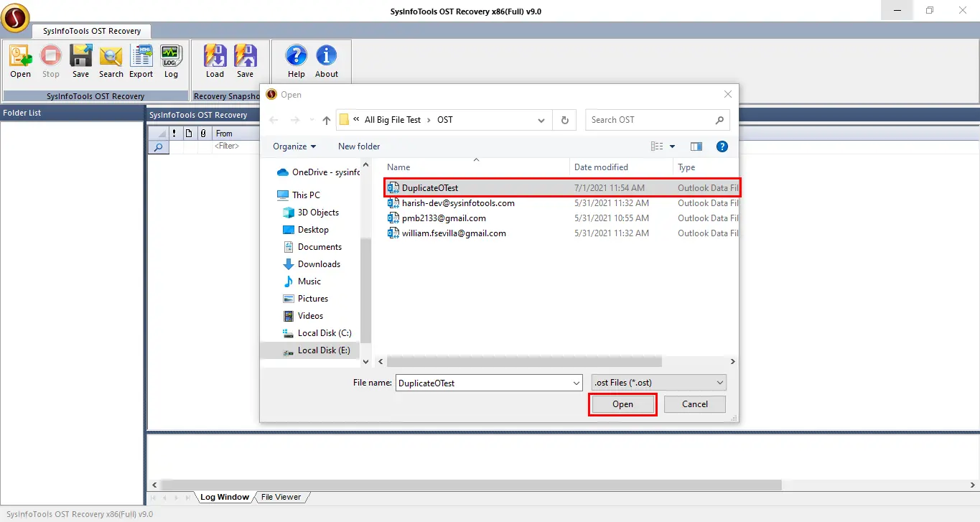Select 3D Objects folder
This screenshot has width=980, height=522.
(311, 213)
